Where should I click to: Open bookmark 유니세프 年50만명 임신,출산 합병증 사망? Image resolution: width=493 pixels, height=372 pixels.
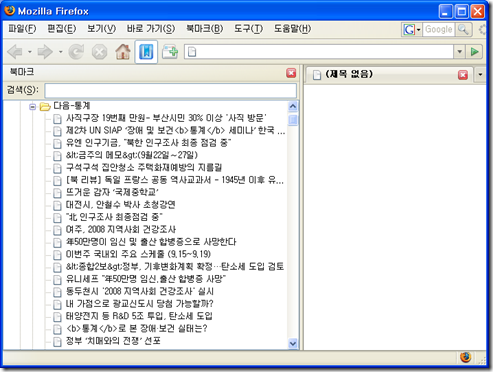coord(146,279)
